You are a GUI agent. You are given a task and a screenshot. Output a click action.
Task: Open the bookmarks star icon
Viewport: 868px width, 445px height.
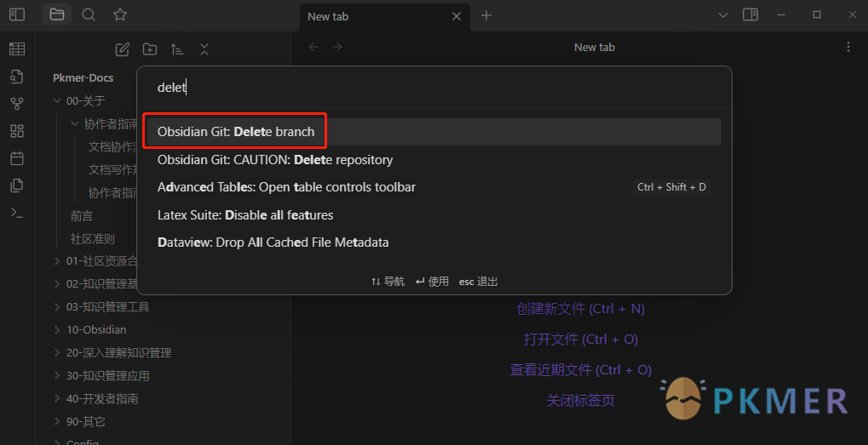(x=120, y=15)
